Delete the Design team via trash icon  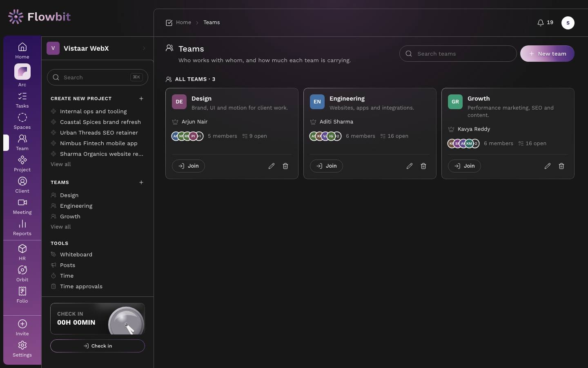(285, 166)
